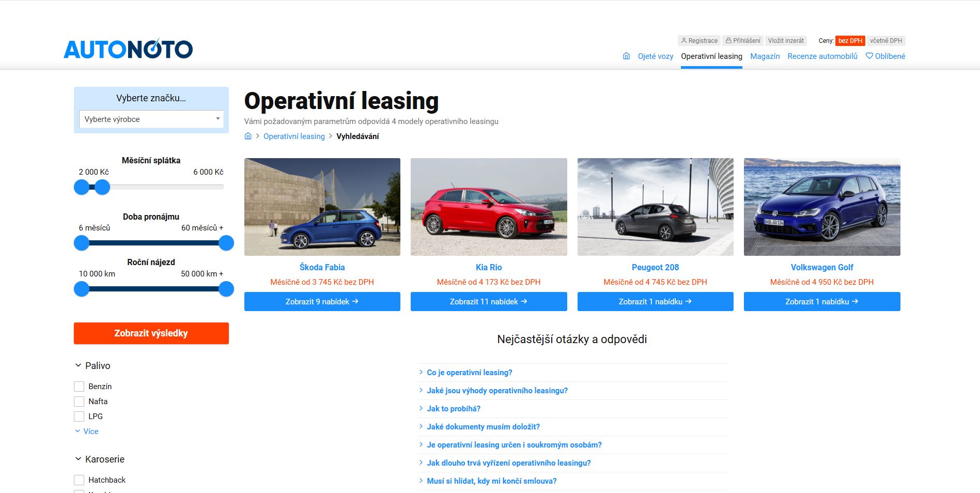Click Zobrazit 9 nabídek button
The image size is (980, 493).
click(x=322, y=301)
